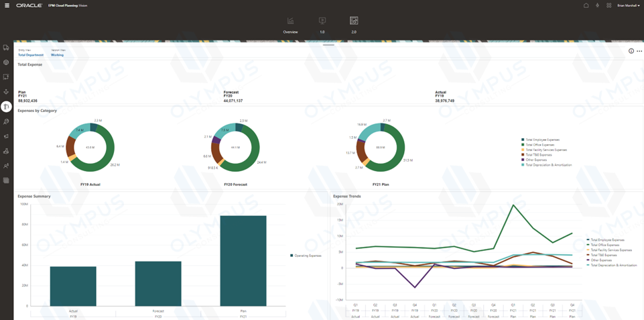644x320 pixels.
Task: Collapse the header with the handle bar
Action: coord(328,45)
